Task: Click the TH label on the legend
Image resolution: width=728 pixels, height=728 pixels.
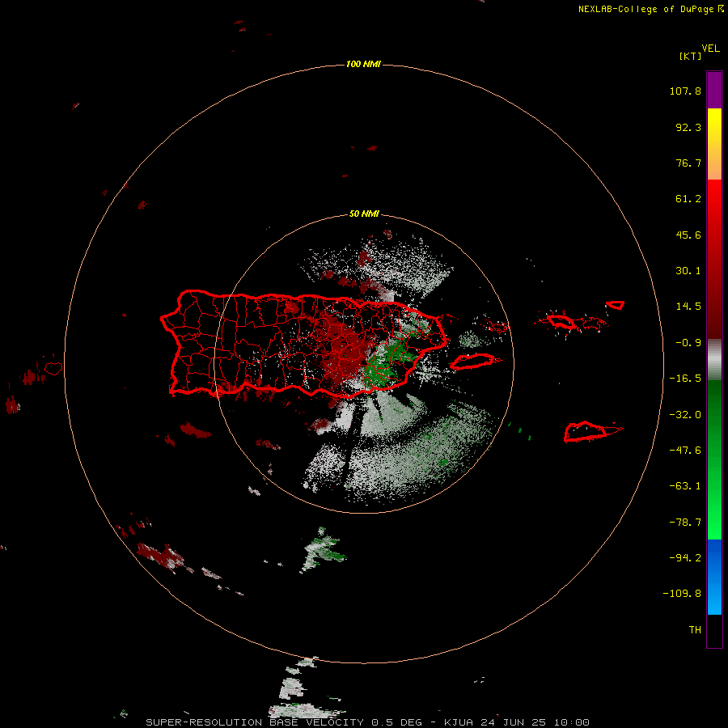Action: tap(695, 630)
